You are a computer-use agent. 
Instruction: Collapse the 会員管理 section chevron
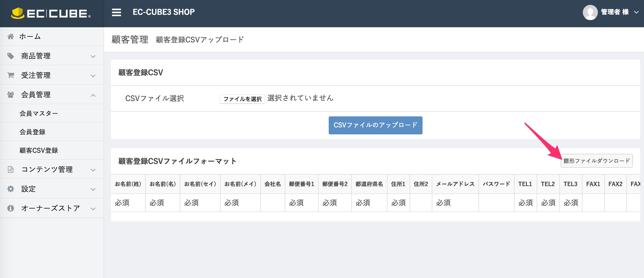coord(93,95)
